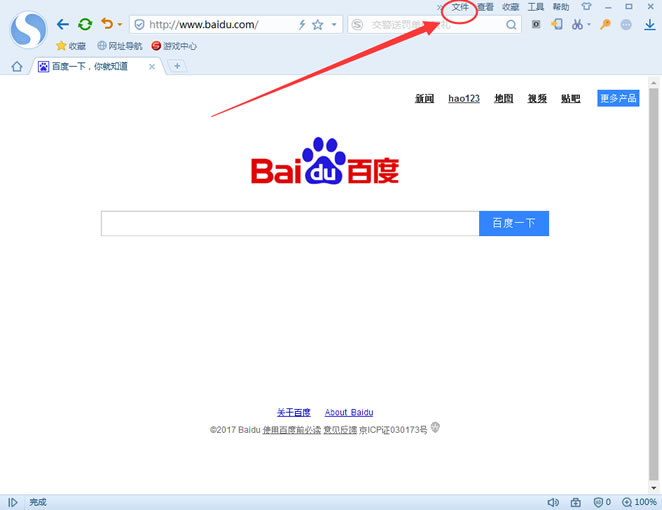Click the round gray chat bubble icon
Image resolution: width=662 pixels, height=510 pixels.
point(626,25)
